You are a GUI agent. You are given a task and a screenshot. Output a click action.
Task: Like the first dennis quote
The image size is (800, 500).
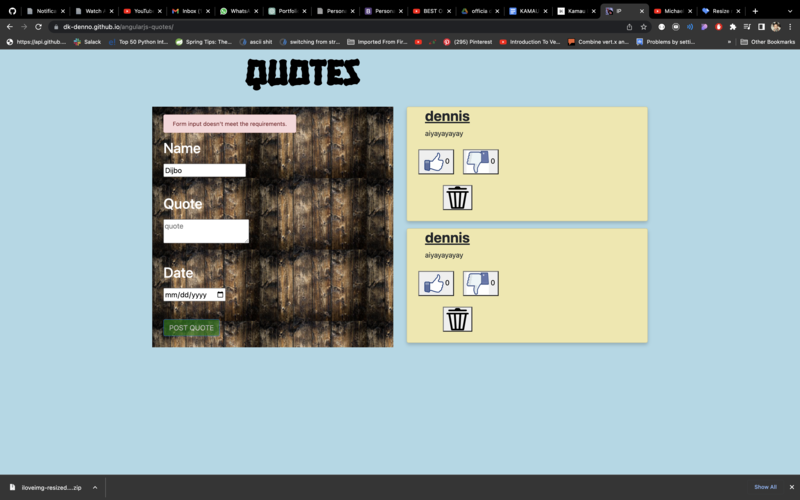435,162
